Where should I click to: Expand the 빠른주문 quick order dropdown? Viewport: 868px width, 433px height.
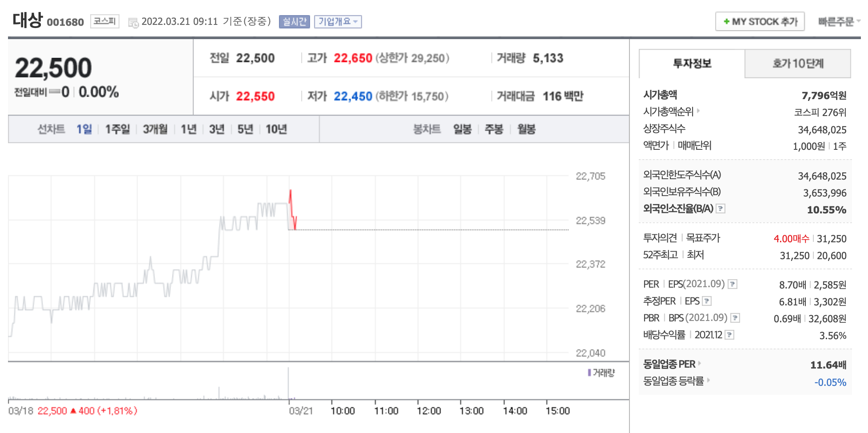pyautogui.click(x=839, y=21)
